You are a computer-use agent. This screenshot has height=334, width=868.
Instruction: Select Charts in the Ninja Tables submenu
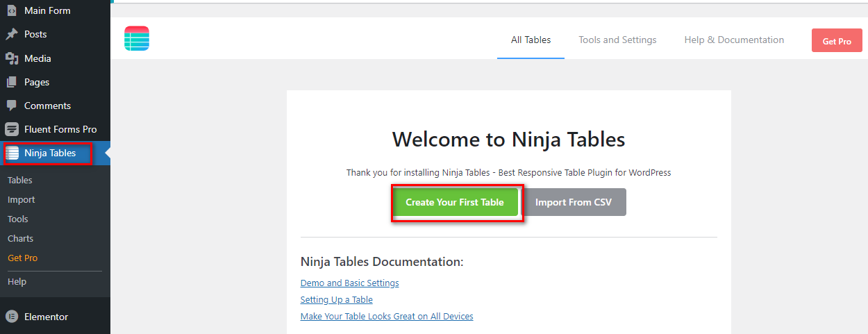(20, 238)
